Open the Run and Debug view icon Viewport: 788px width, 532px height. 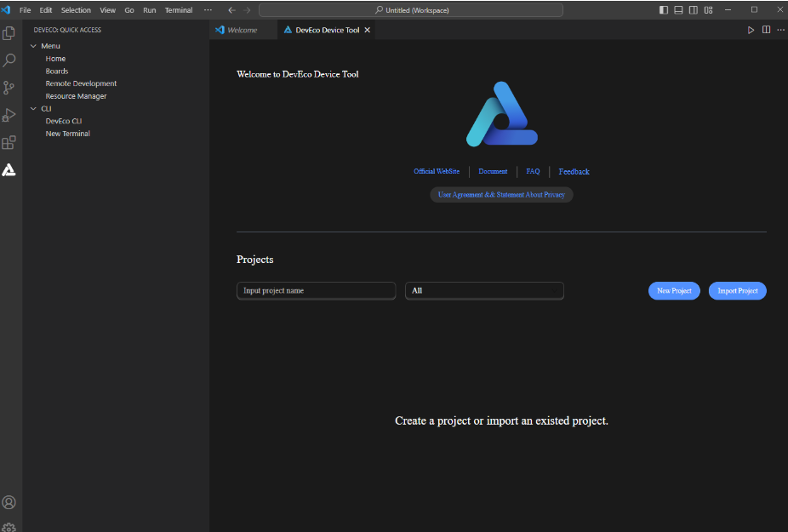[9, 115]
